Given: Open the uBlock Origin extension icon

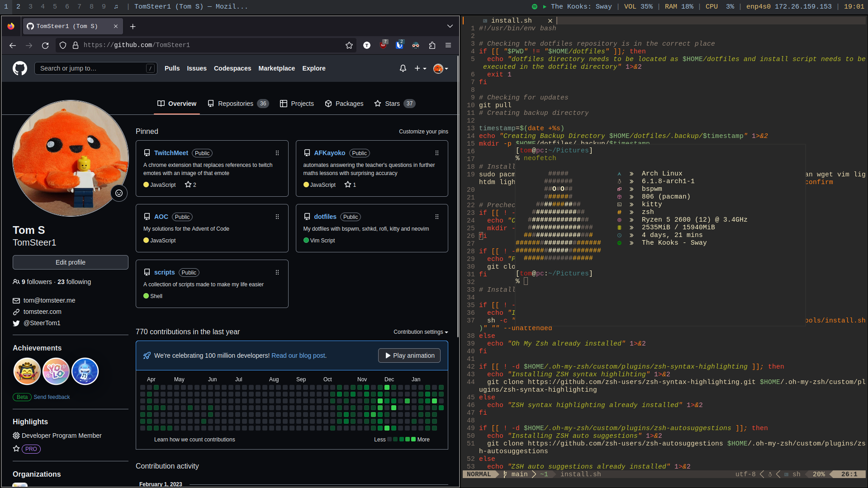Looking at the screenshot, I should tap(383, 45).
